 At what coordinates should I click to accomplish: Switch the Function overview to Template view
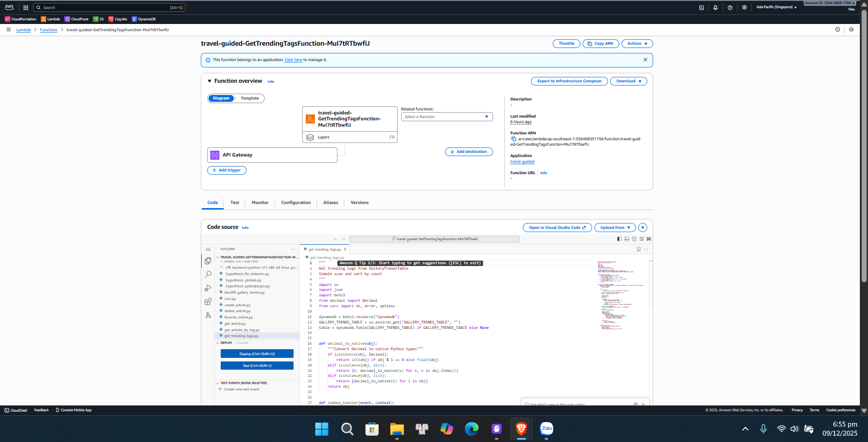coord(250,98)
